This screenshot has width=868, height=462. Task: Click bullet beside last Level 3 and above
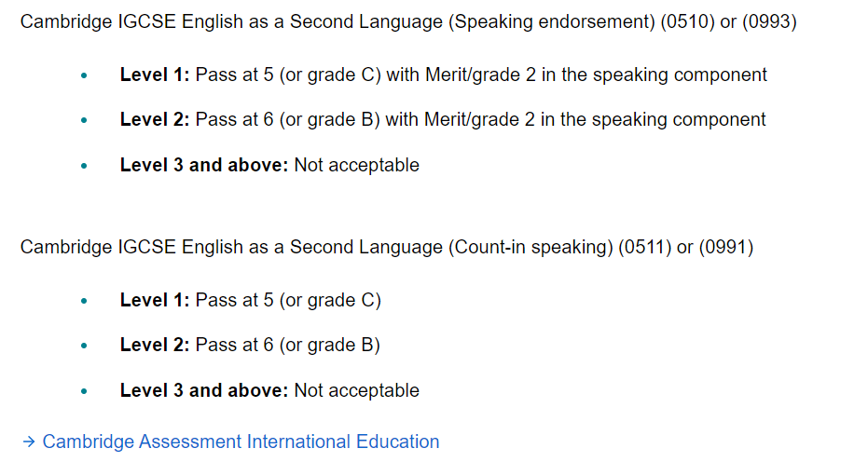click(x=84, y=391)
